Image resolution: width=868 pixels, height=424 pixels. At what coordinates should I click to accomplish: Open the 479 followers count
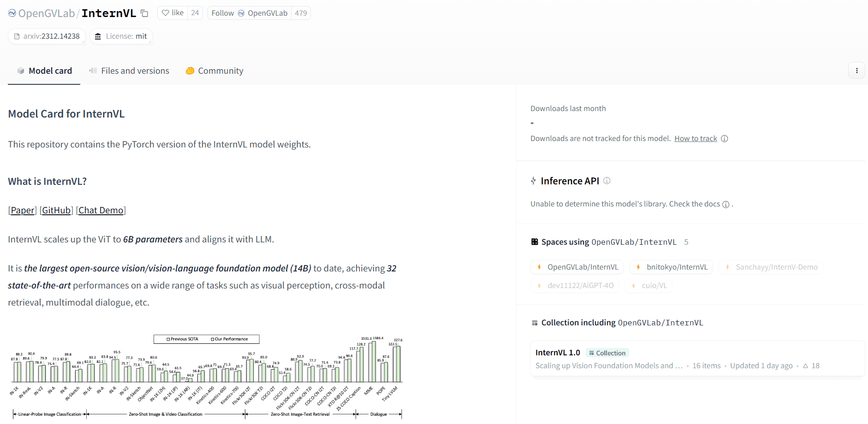click(301, 13)
